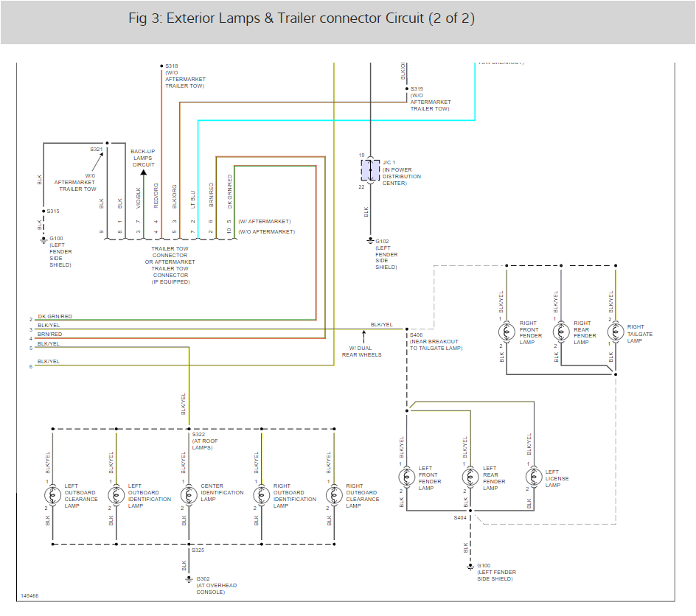Screen dimensions: 696x616
Task: Select the G102 left fender ground symbol
Action: (x=370, y=240)
